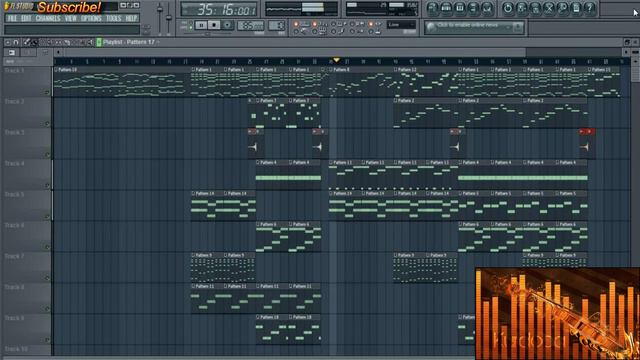Open the magnet snap menu in playlist
Image resolution: width=640 pixels, height=360 pixels.
click(16, 42)
